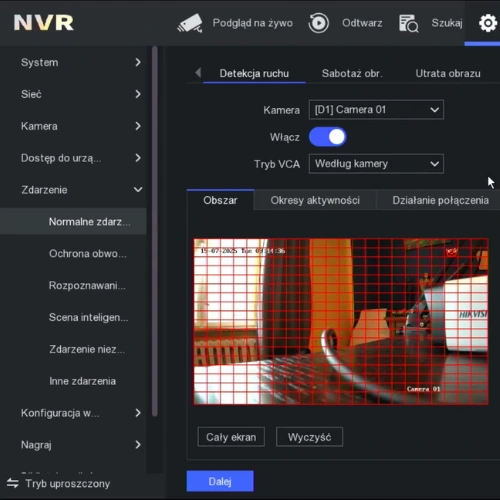Click the NVR logo
Screen dimensions: 500x500
pos(44,23)
